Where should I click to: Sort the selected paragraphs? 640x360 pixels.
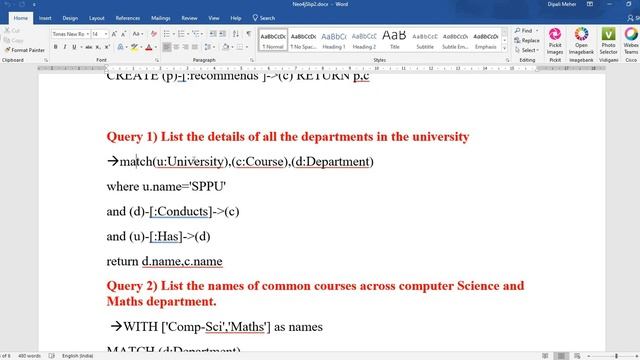236,34
